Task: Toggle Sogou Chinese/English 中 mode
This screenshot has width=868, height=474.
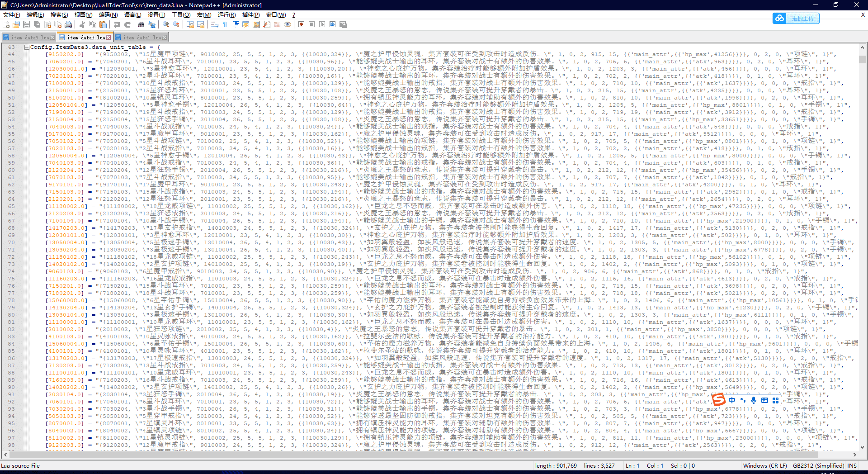Action: 732,400
